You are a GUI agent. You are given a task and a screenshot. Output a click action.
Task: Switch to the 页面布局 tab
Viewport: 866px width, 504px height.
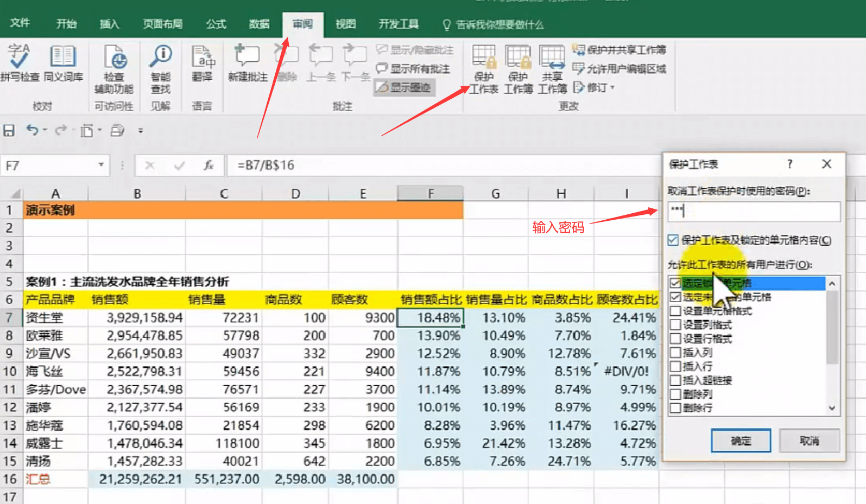162,24
